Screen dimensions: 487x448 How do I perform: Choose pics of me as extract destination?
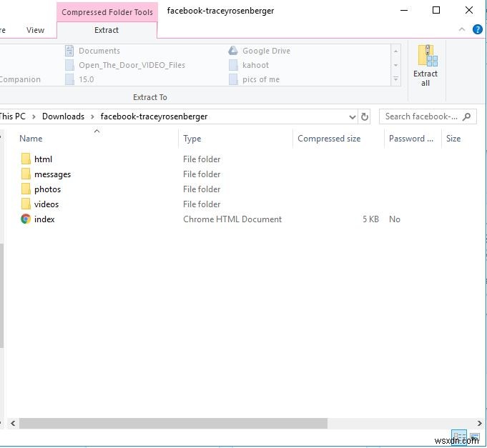254,79
